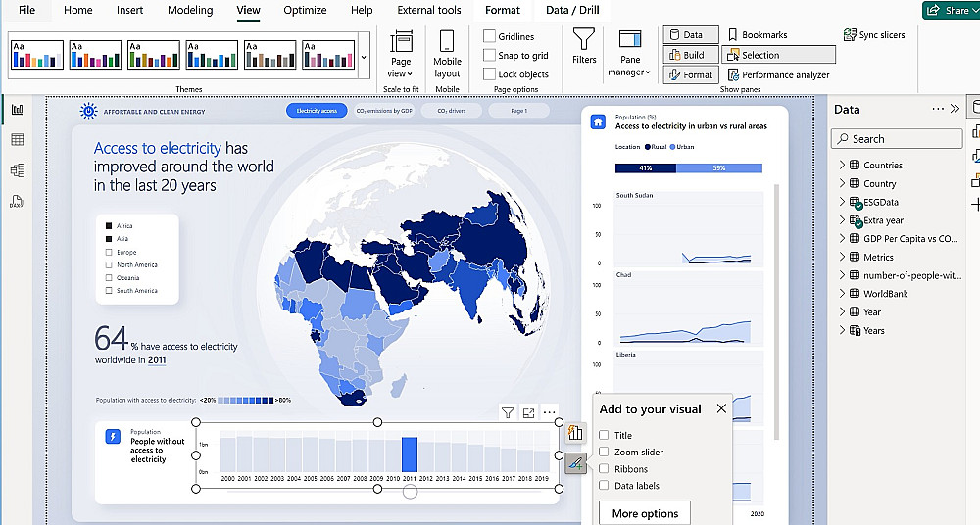This screenshot has height=525, width=980.
Task: Switch to the Insert ribbon tab
Action: [130, 10]
